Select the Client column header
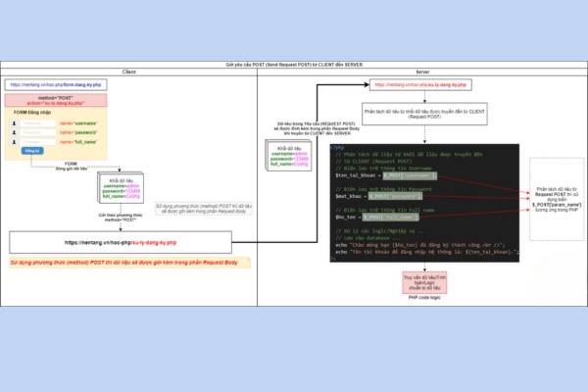Screen dimensions: 588x392 (x=128, y=72)
